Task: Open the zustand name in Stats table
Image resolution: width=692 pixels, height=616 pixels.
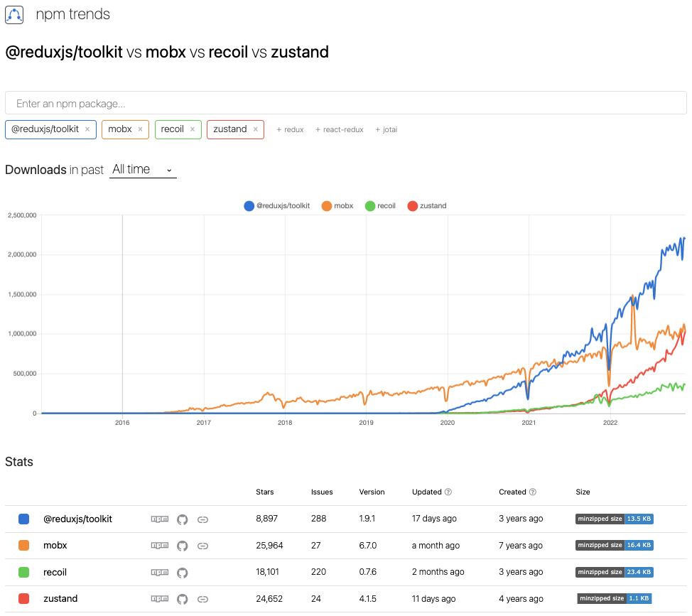Action: (60, 598)
